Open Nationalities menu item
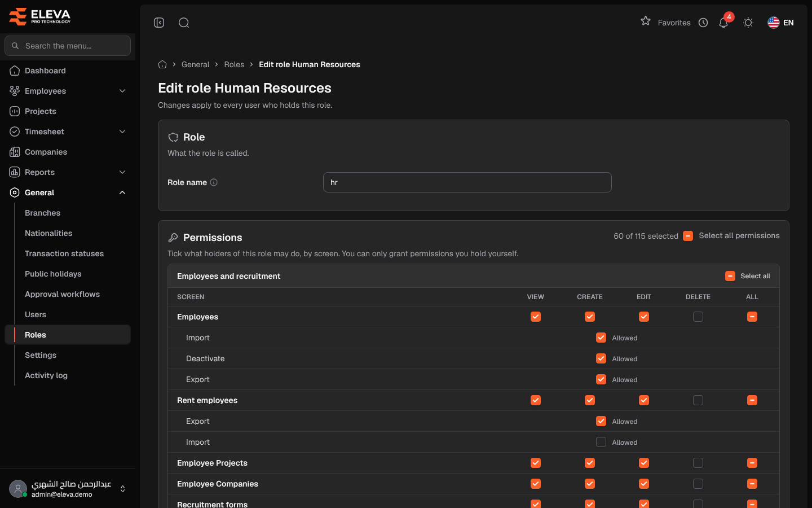Image resolution: width=812 pixels, height=508 pixels. click(x=48, y=233)
